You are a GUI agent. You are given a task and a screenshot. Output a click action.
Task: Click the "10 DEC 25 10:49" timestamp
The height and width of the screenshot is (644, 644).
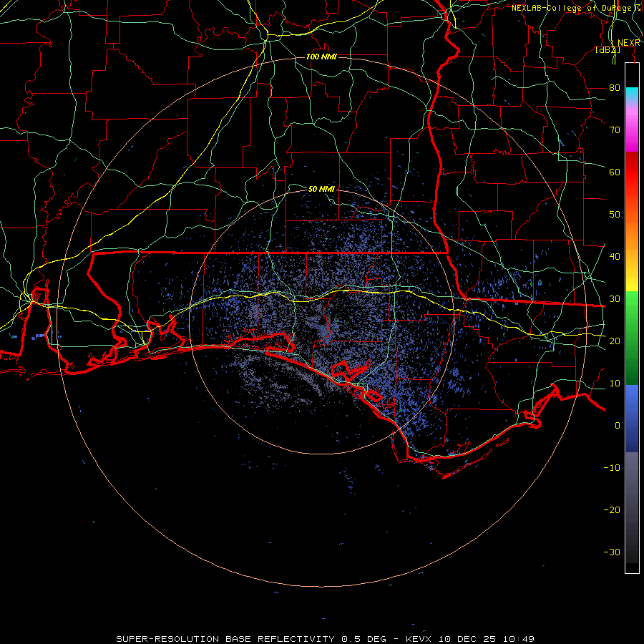(487, 639)
